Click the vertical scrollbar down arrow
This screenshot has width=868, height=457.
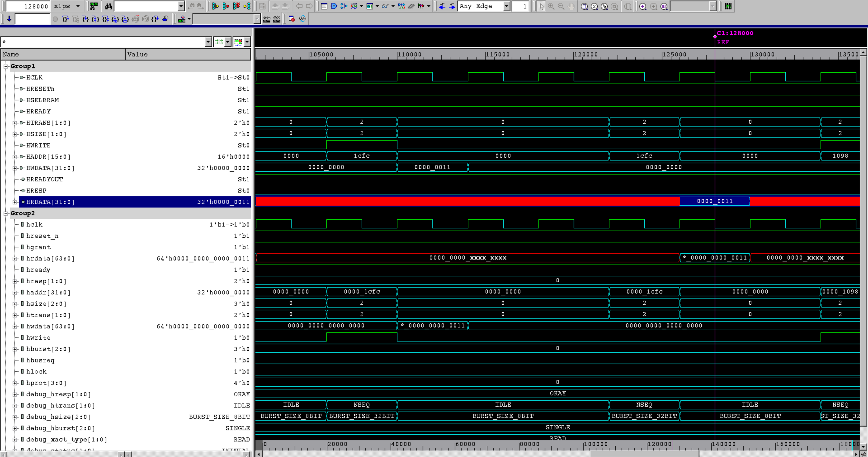(x=863, y=446)
